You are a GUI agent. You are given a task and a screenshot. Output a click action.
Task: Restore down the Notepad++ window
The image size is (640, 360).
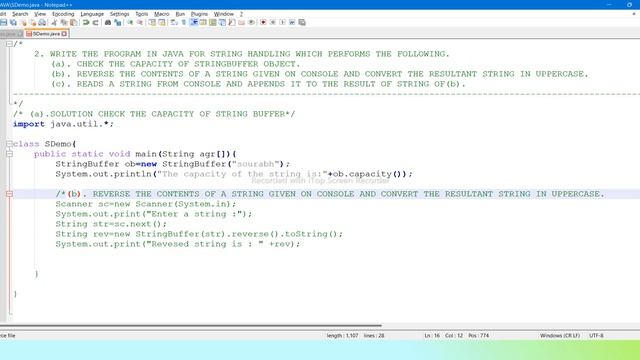pyautogui.click(x=629, y=4)
